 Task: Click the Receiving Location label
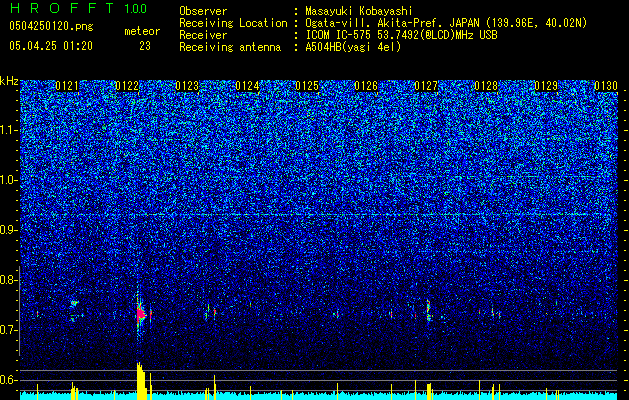(x=233, y=23)
